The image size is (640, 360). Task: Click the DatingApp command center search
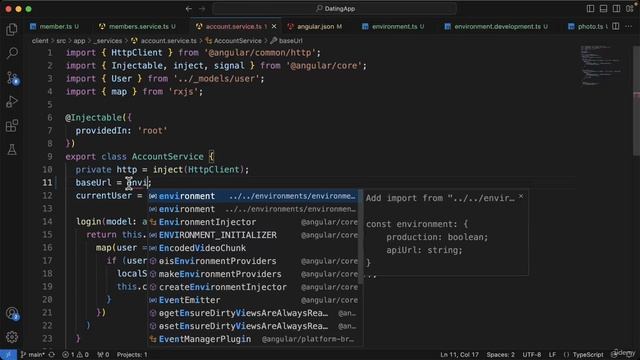tap(335, 9)
